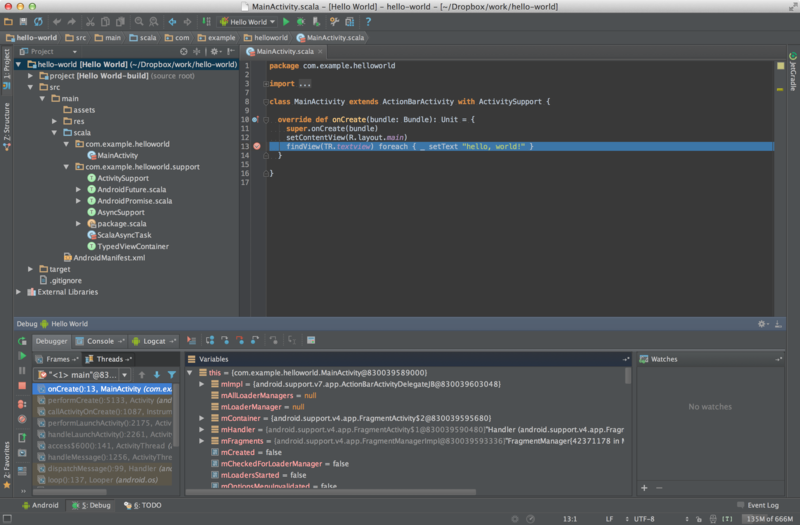
Task: Collapse the hello-world project root node
Action: 19,64
